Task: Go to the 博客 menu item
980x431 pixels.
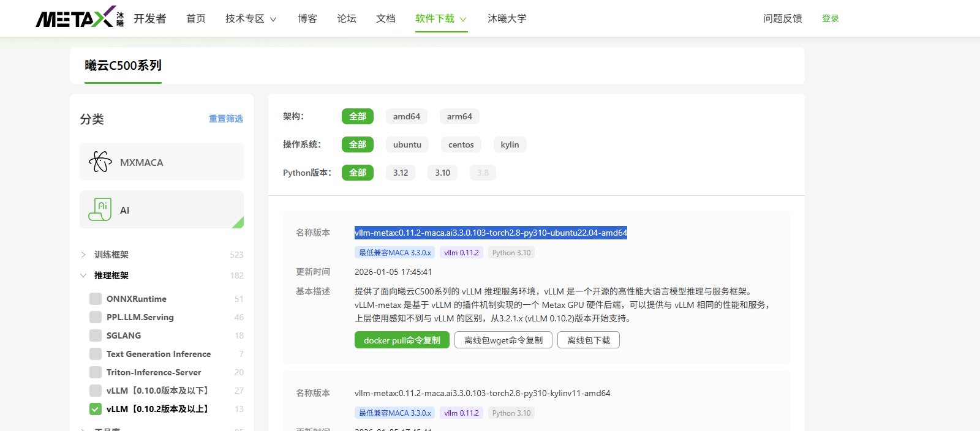Action: pos(307,18)
